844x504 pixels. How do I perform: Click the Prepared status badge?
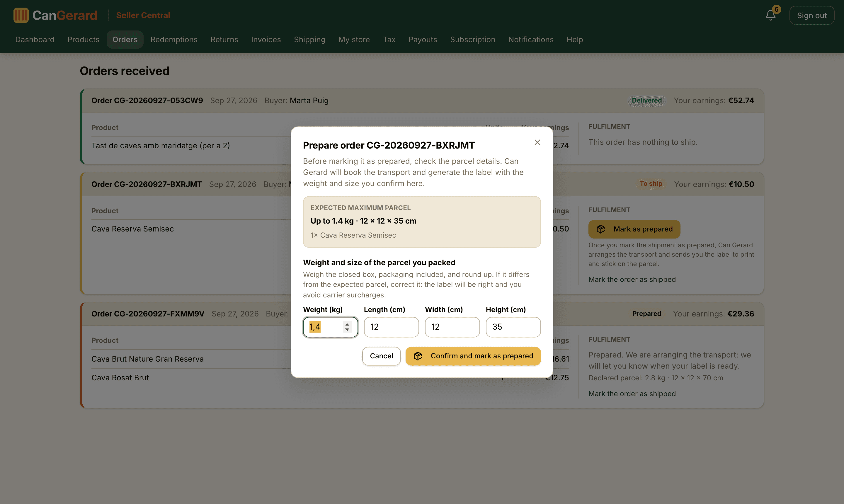pos(646,314)
